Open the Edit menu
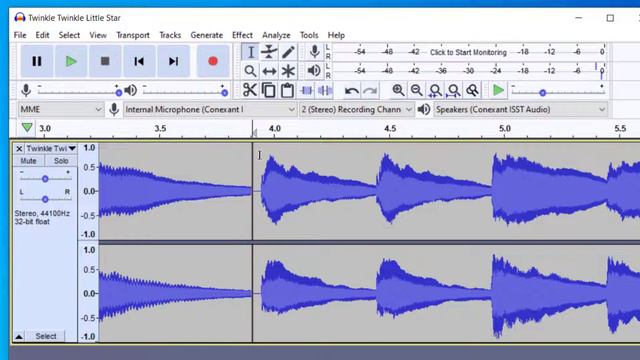This screenshot has width=640, height=360. 42,35
